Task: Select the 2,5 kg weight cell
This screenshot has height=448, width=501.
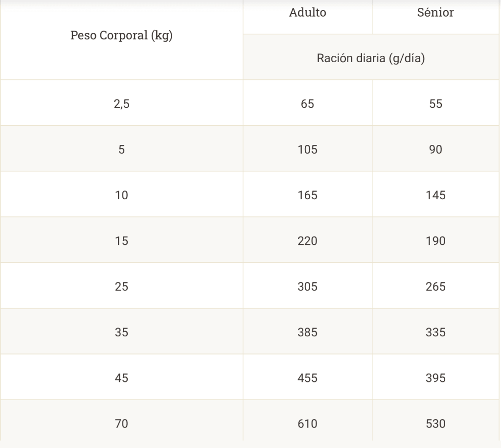Action: 121,104
